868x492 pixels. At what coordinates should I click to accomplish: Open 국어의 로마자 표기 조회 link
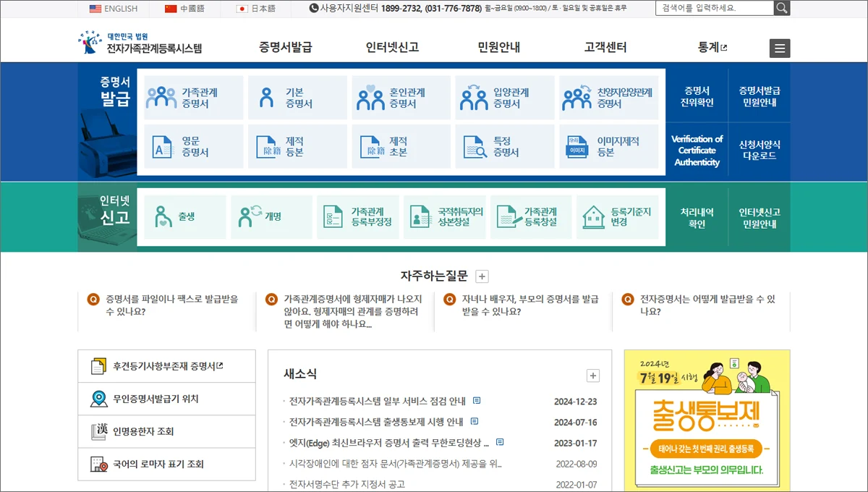click(x=166, y=465)
